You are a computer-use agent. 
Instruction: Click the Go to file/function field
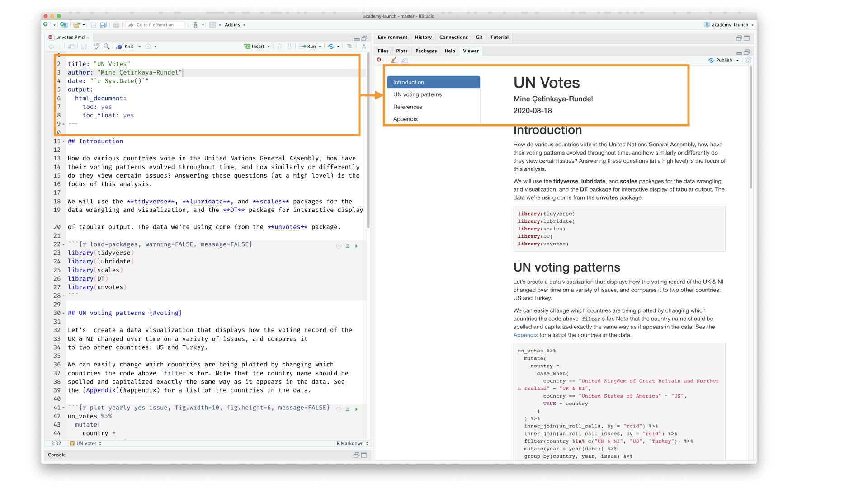155,25
